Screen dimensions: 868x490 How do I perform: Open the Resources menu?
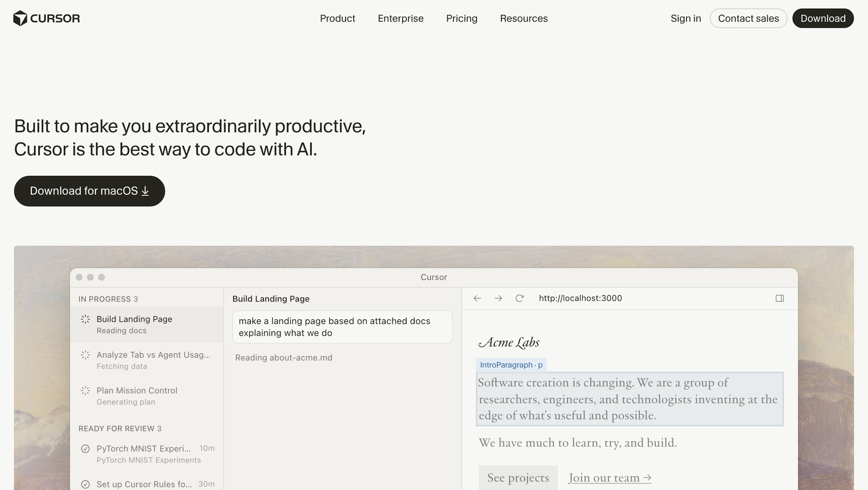click(x=524, y=18)
